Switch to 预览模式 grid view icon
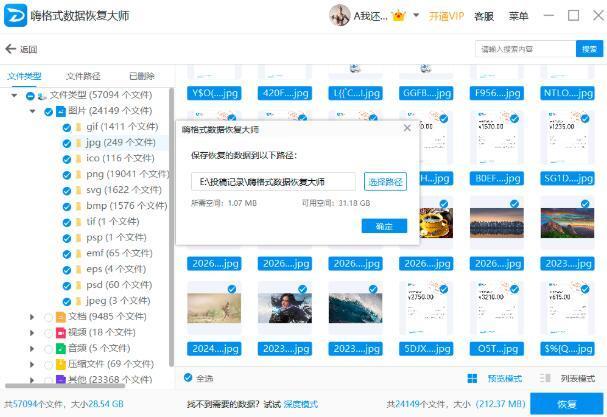 (472, 378)
